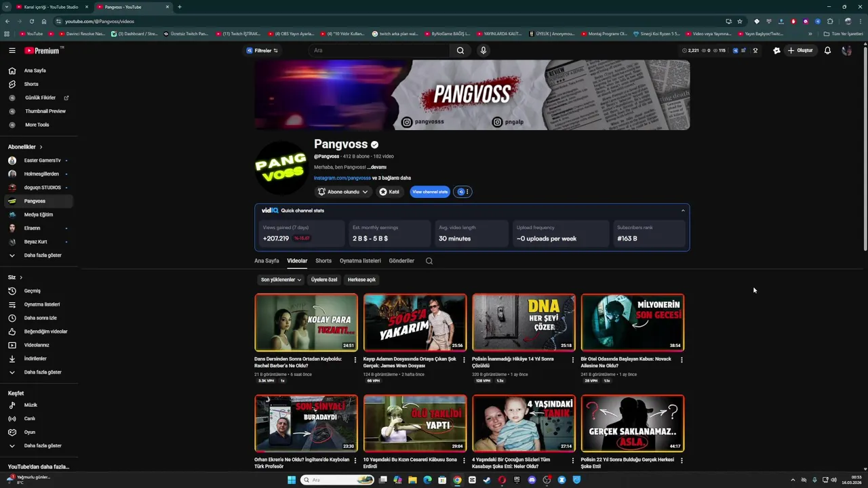Click the Oluştur create button

tap(800, 50)
